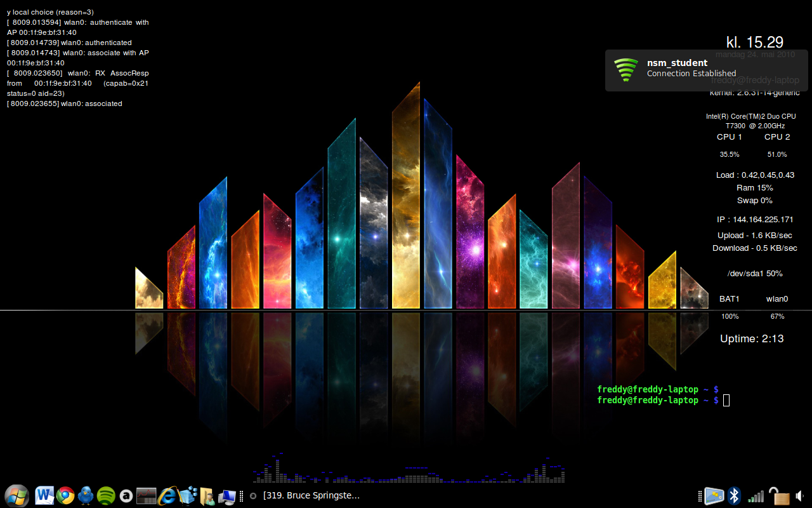Open the Windows-style start menu orb

16,495
